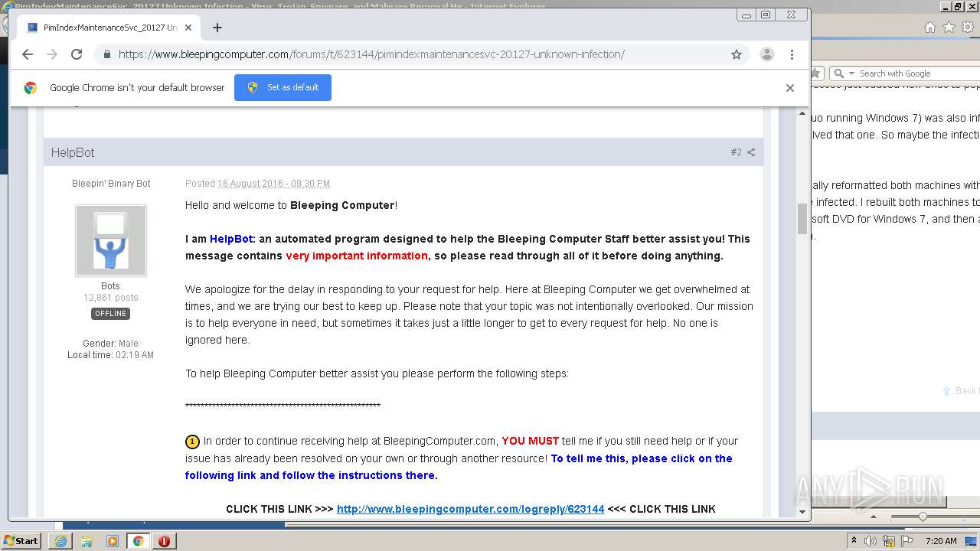View site security lock info

[106, 54]
